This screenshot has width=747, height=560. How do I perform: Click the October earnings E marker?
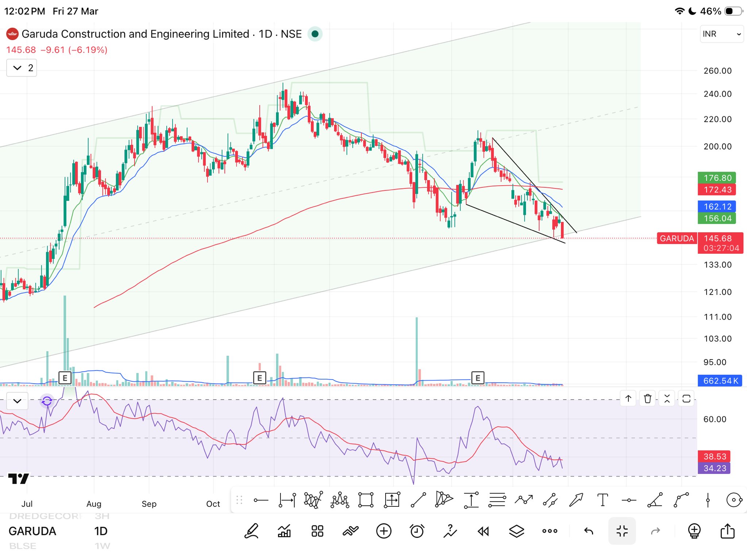point(259,378)
